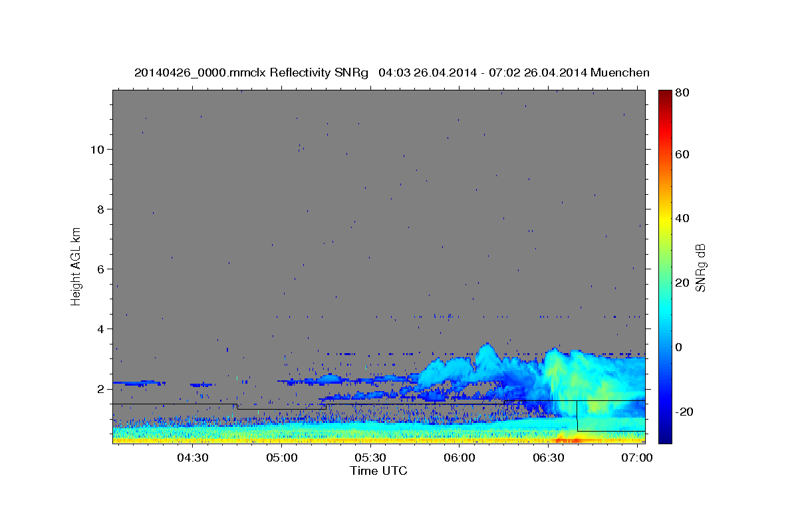Click the 'Muenchen' location label in title

click(x=620, y=72)
